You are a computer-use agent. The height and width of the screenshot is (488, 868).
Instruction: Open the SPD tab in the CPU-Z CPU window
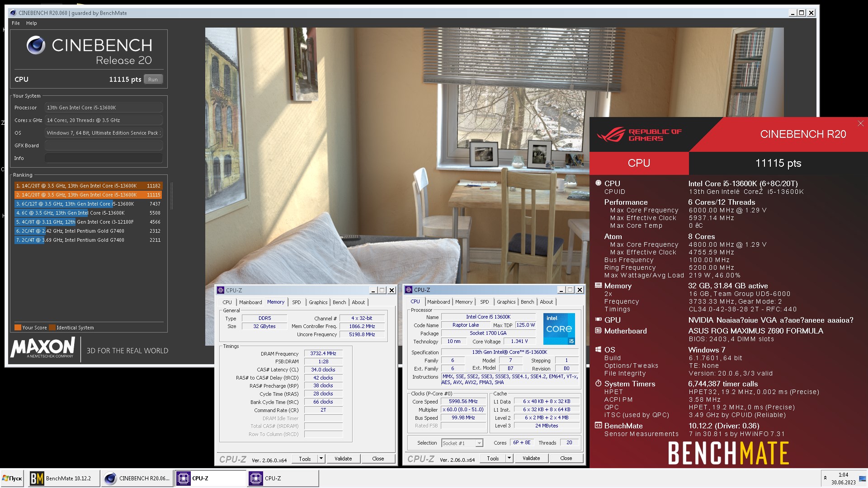click(x=484, y=302)
